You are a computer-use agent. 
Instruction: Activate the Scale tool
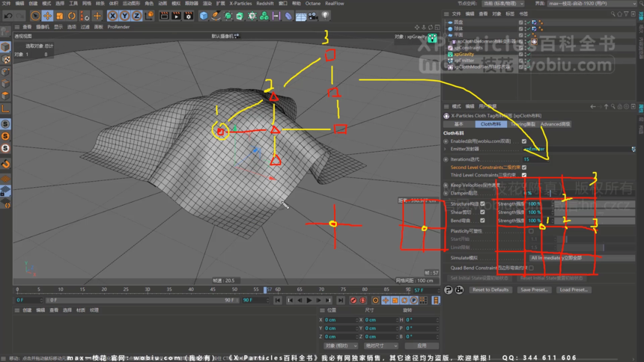60,16
